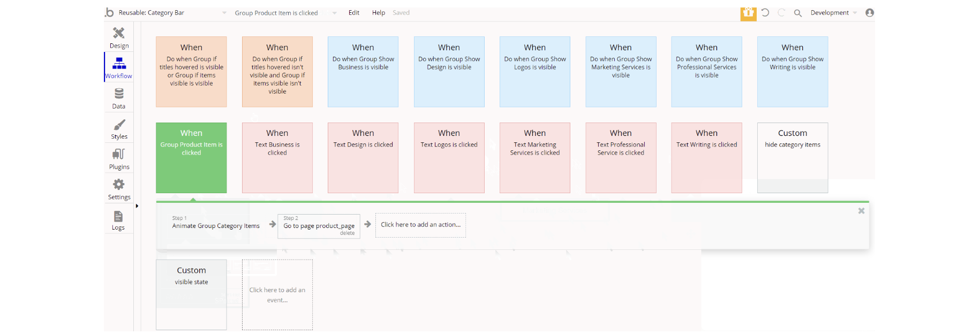The width and height of the screenshot is (980, 335).
Task: Open the Edit menu
Action: (x=354, y=13)
